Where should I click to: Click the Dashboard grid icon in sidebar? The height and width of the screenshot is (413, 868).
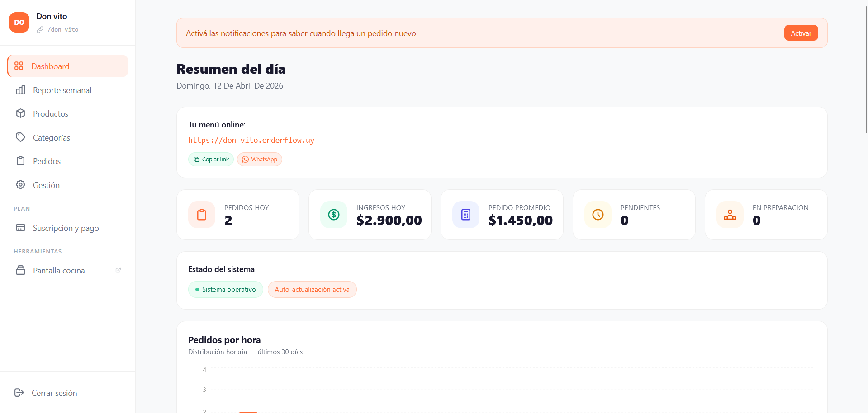coord(19,66)
